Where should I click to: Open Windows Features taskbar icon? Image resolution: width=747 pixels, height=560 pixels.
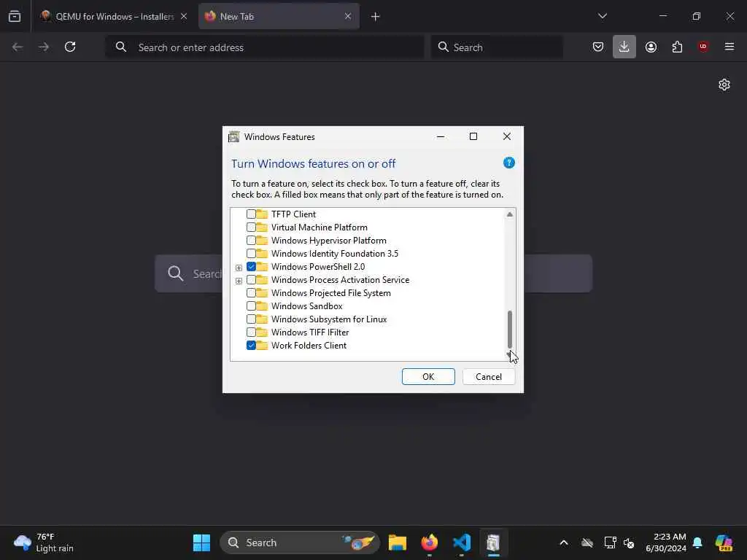493,542
